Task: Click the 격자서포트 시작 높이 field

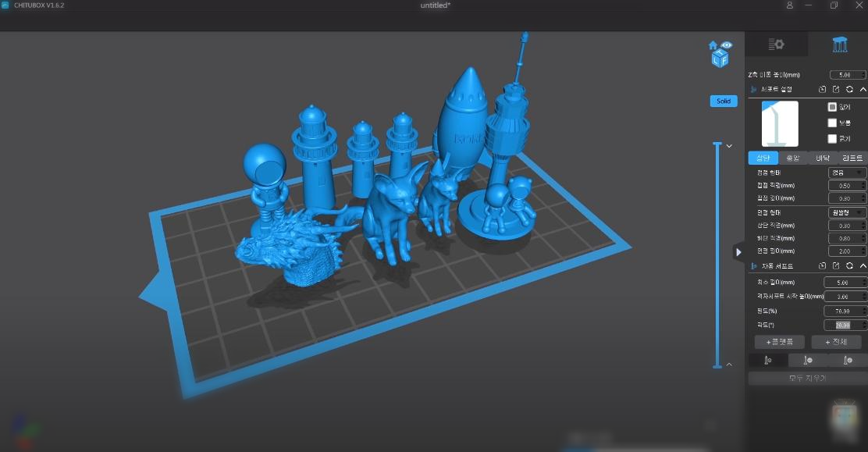Action: (x=845, y=297)
